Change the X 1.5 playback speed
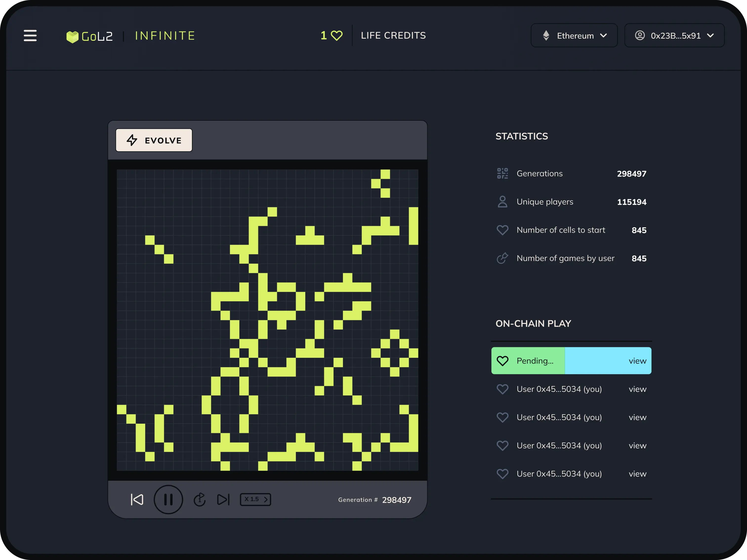This screenshot has height=560, width=747. click(256, 500)
